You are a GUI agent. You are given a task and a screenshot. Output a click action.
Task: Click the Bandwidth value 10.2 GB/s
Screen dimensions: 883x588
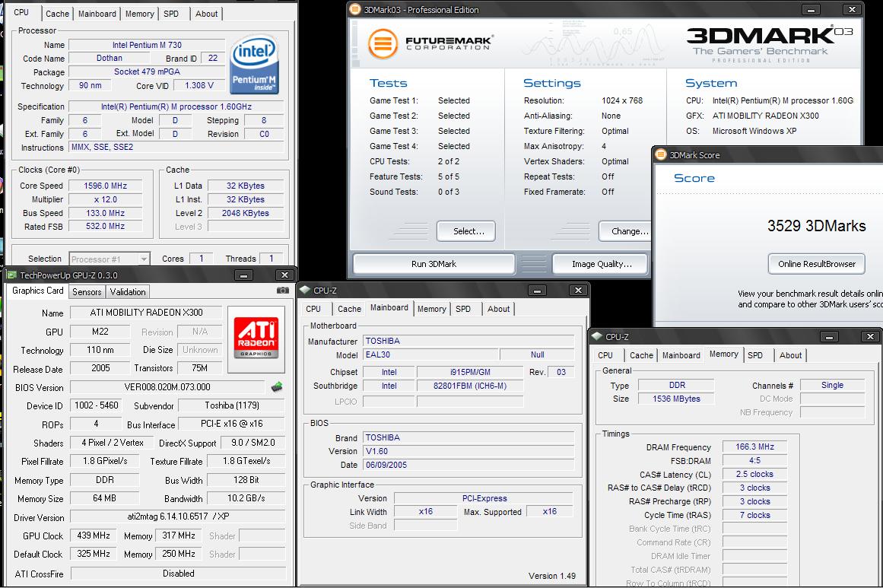click(246, 498)
